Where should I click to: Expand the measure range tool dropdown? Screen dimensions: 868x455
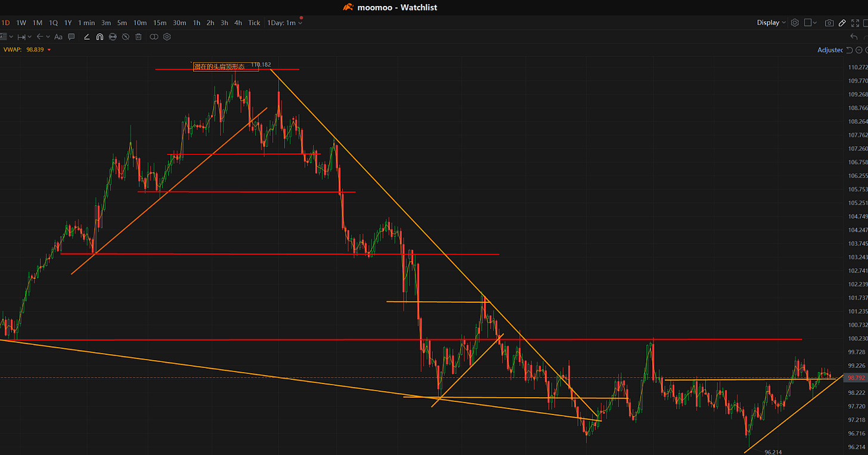pos(29,36)
